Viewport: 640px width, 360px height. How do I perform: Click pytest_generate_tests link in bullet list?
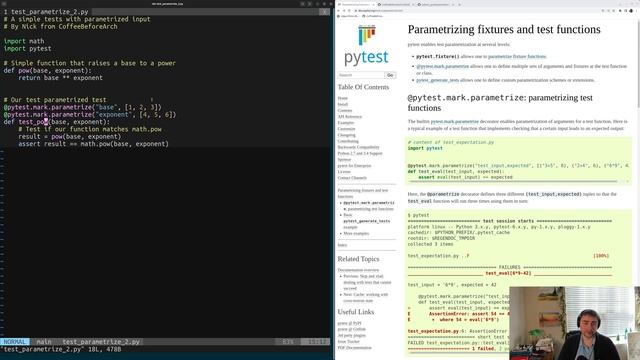pos(438,80)
